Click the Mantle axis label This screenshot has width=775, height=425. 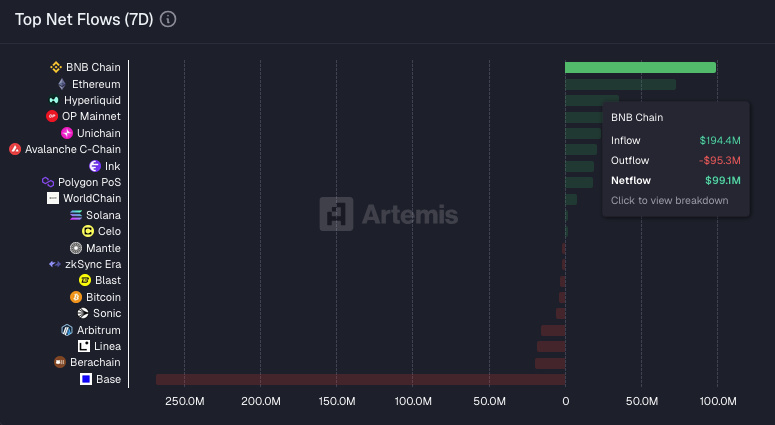pyautogui.click(x=103, y=248)
